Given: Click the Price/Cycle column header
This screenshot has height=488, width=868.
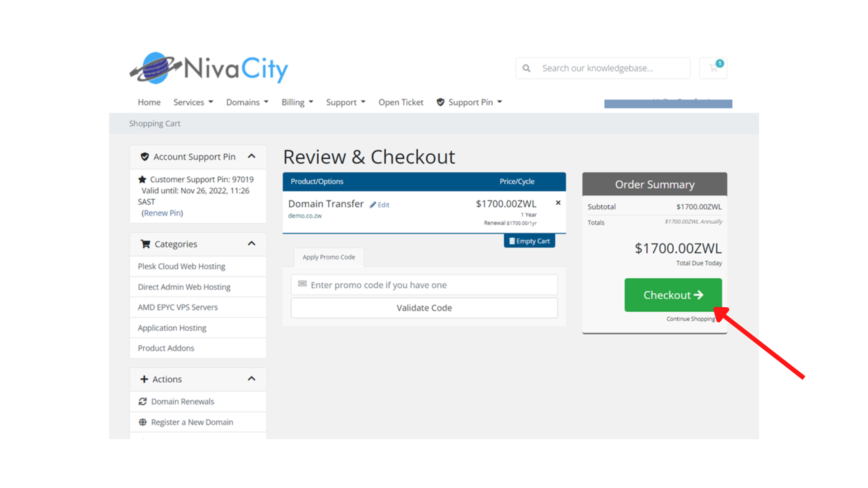Looking at the screenshot, I should pyautogui.click(x=517, y=181).
